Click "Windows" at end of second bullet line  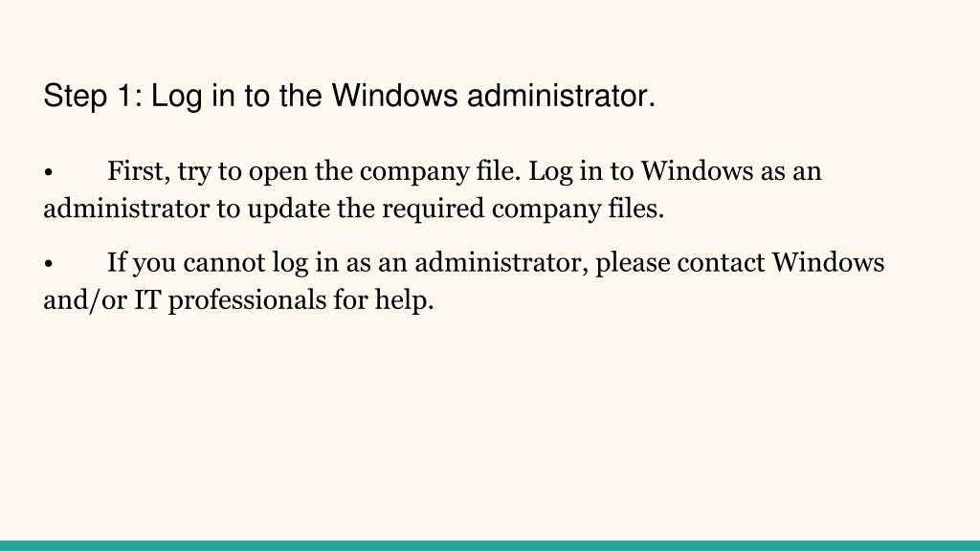coord(828,262)
